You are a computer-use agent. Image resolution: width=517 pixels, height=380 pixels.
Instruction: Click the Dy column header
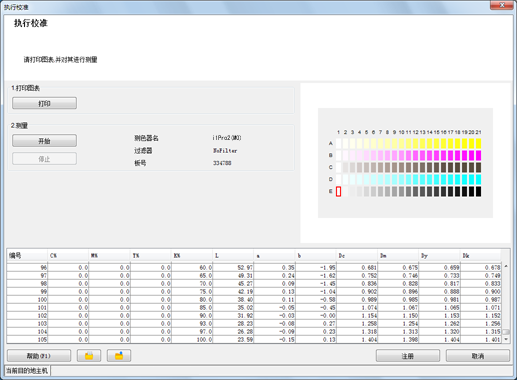440,256
